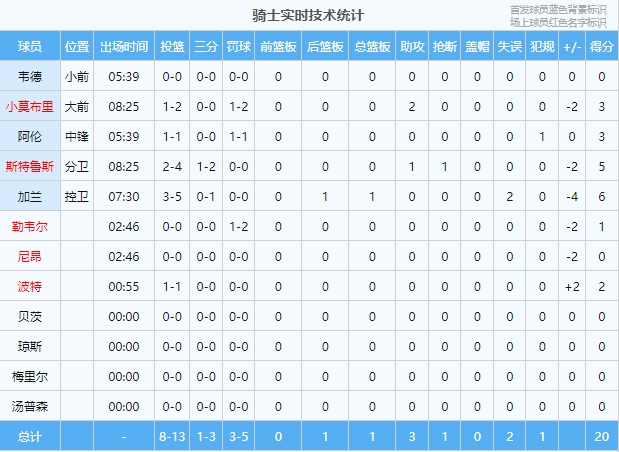The height and width of the screenshot is (452, 619).
Task: Select 梅里尔 from the player list
Action: [x=30, y=377]
